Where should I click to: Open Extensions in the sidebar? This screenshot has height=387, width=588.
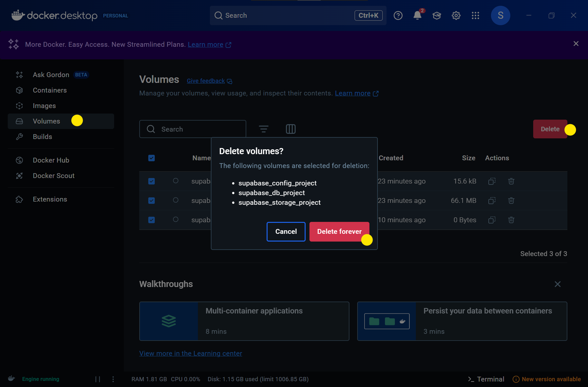[x=61, y=199]
